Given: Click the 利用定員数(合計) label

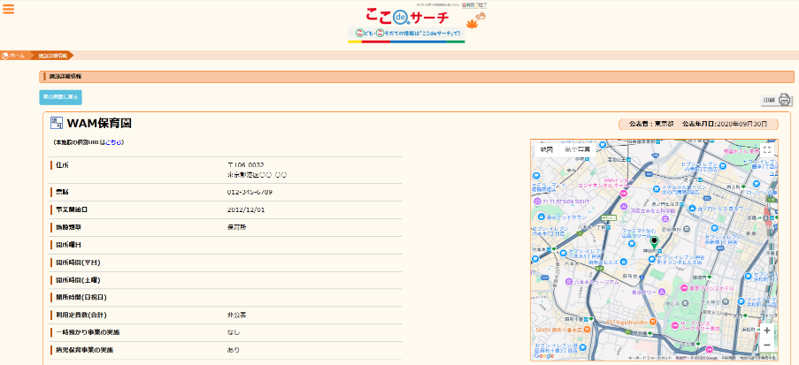Looking at the screenshot, I should tap(81, 315).
